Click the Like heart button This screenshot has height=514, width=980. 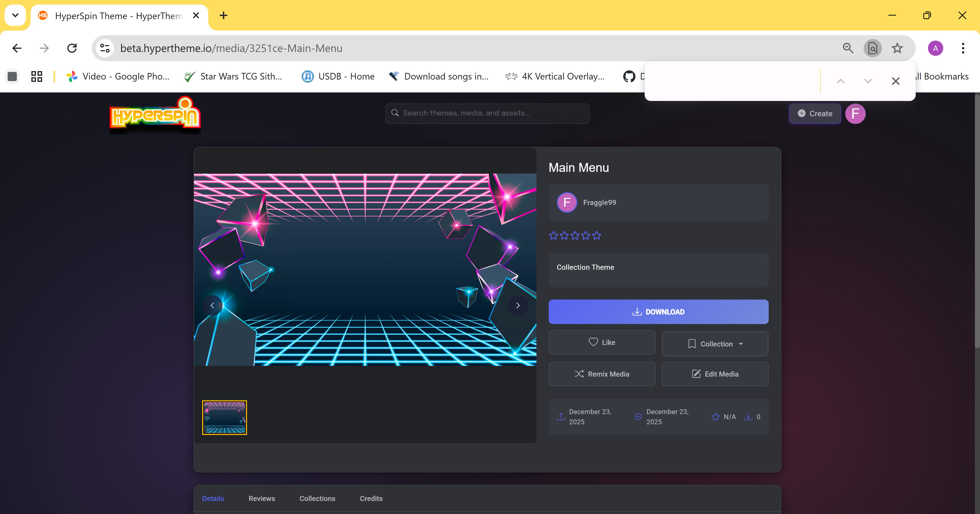[x=602, y=342]
